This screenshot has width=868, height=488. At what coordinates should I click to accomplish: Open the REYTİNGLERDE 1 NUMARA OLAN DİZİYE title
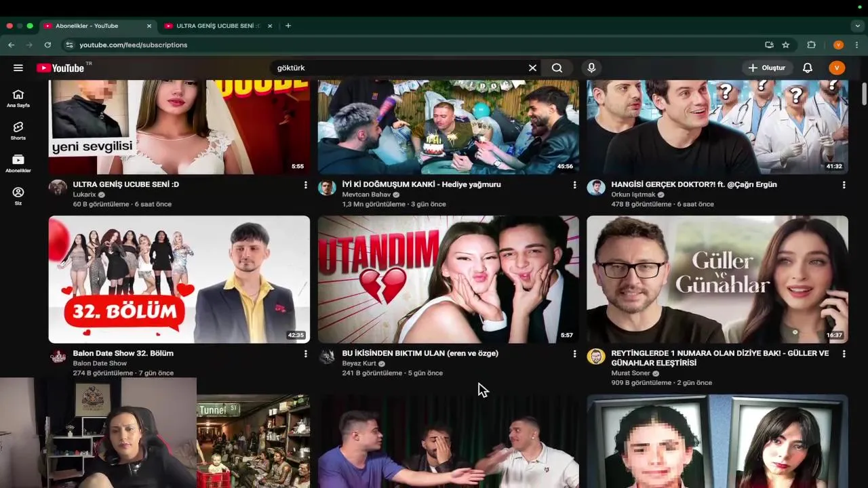pyautogui.click(x=720, y=358)
